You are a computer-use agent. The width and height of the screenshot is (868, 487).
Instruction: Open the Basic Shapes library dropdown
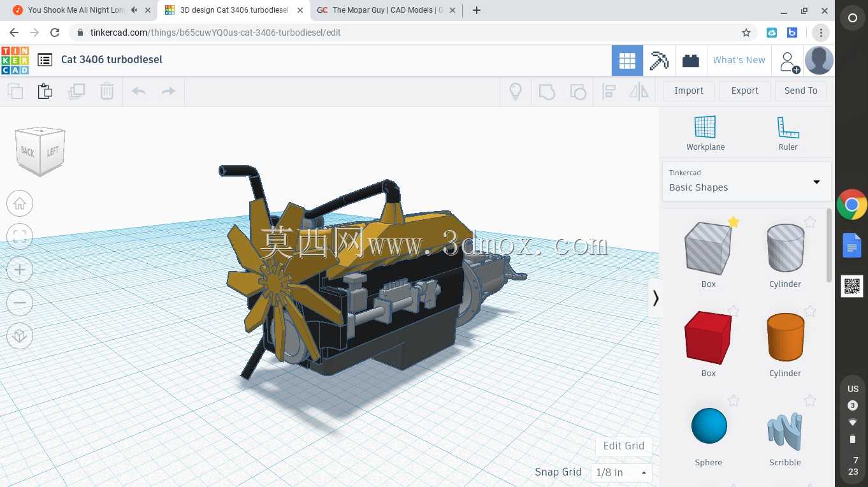click(x=746, y=181)
